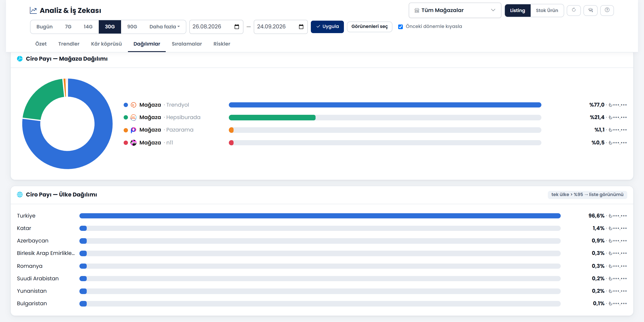
Task: Open the Trendler tab
Action: [x=69, y=44]
